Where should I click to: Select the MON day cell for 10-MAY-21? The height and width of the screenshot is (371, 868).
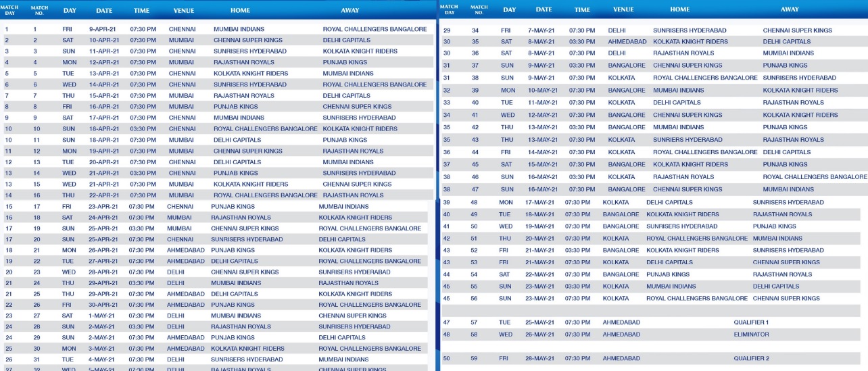click(508, 90)
